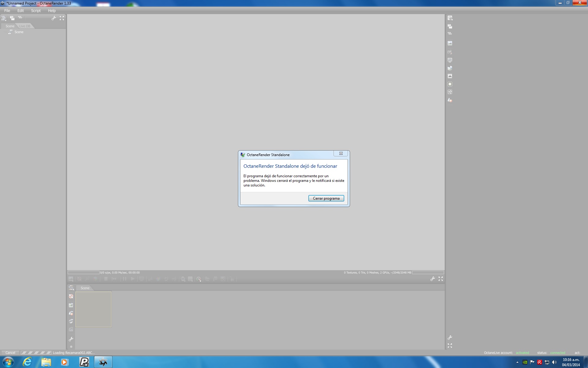The height and width of the screenshot is (368, 588).
Task: Select the imager mountain icon in the node inspector
Action: click(450, 76)
